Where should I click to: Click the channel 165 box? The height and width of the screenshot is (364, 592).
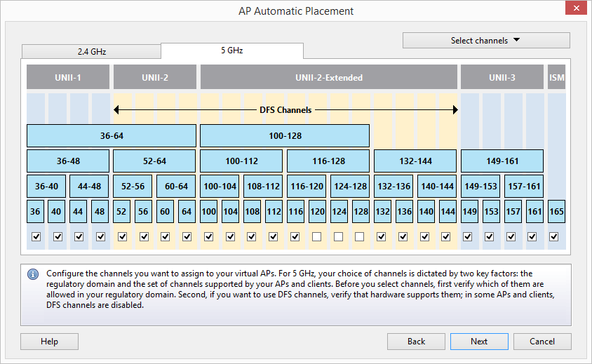pyautogui.click(x=556, y=211)
